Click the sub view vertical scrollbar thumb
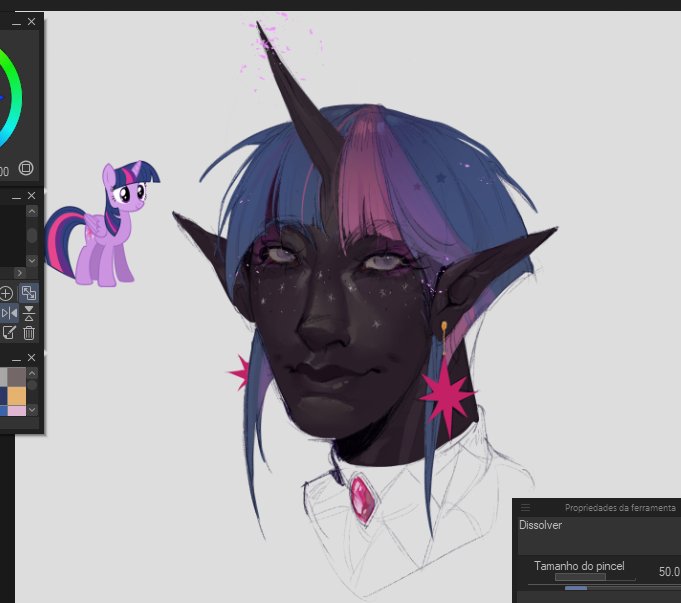This screenshot has height=603, width=681. [x=32, y=235]
